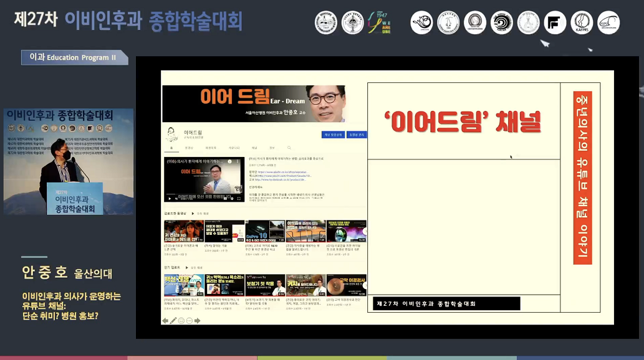Click the previous slide arrow icon
Image resolution: width=644 pixels, height=360 pixels.
165,321
